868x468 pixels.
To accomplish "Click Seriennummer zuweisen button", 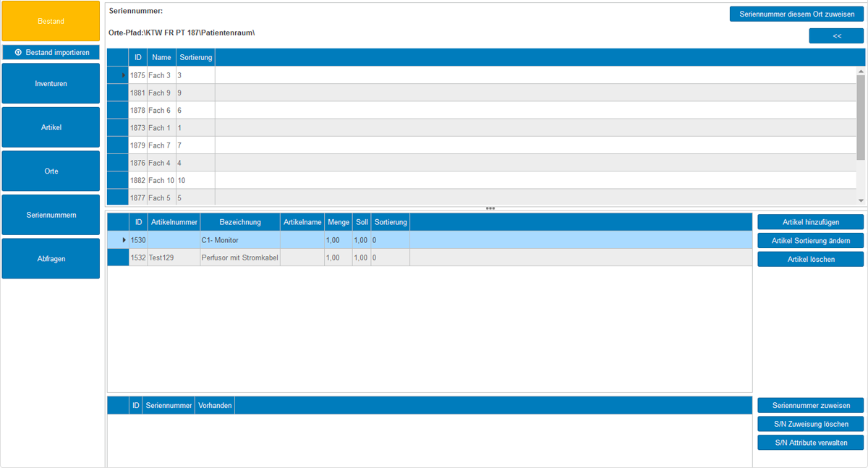I will pos(810,406).
